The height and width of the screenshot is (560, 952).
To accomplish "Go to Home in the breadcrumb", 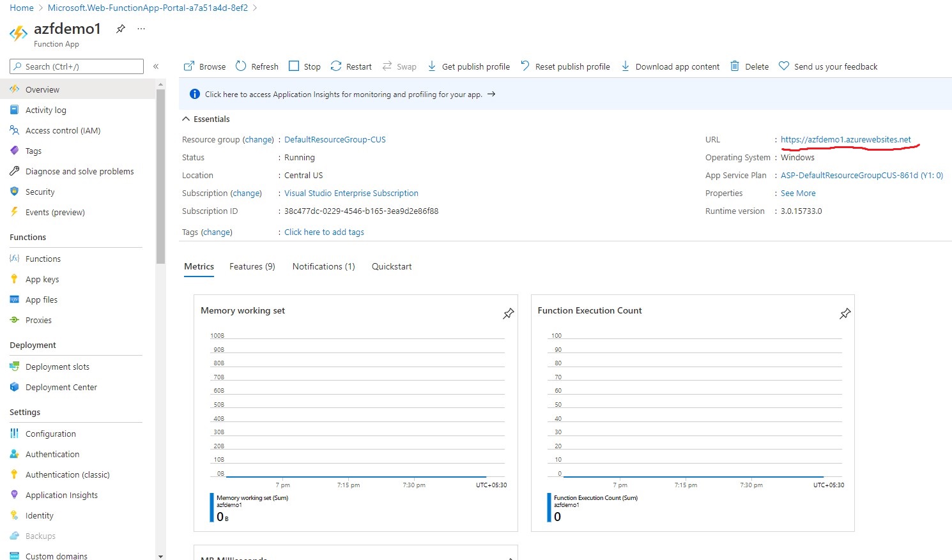I will click(x=22, y=8).
